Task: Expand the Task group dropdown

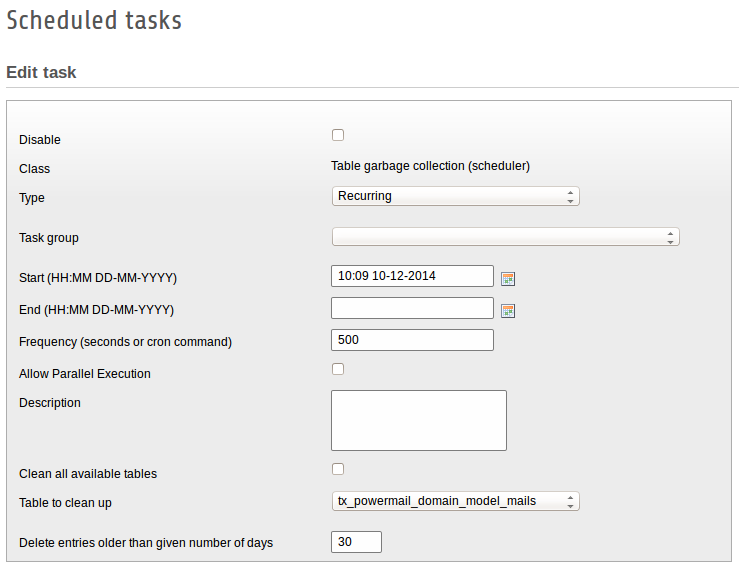Action: 505,237
